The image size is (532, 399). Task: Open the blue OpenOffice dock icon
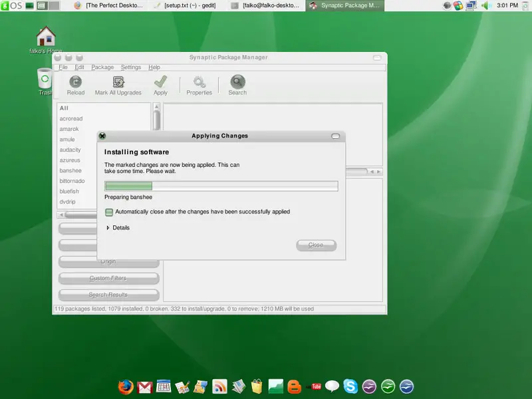coord(406,386)
